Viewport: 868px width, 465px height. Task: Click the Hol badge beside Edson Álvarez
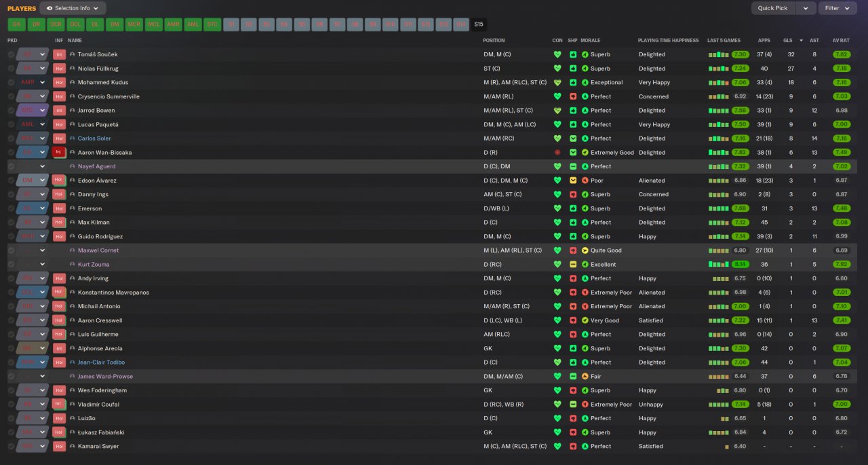[x=59, y=180]
